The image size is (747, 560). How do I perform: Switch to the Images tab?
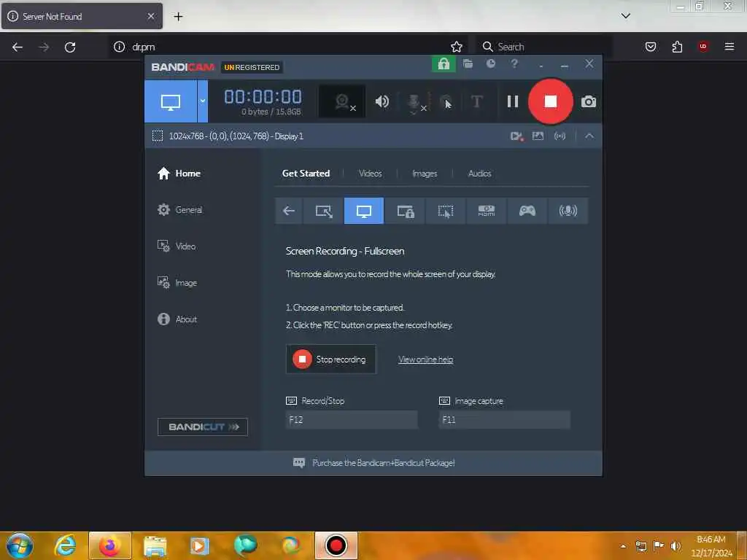point(425,174)
